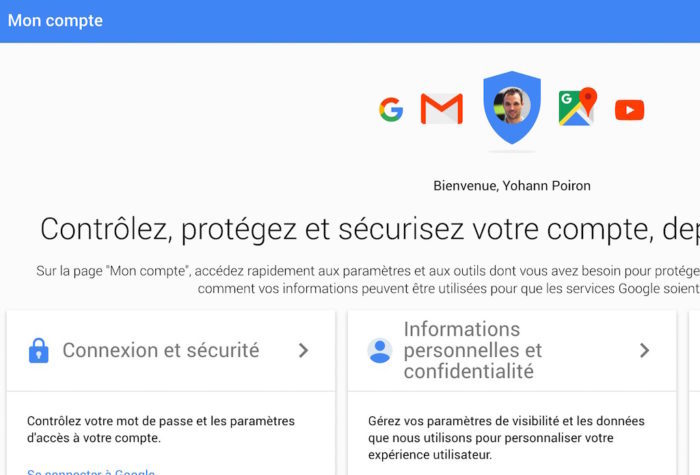Open the Google Maps pin icon

coord(577,107)
